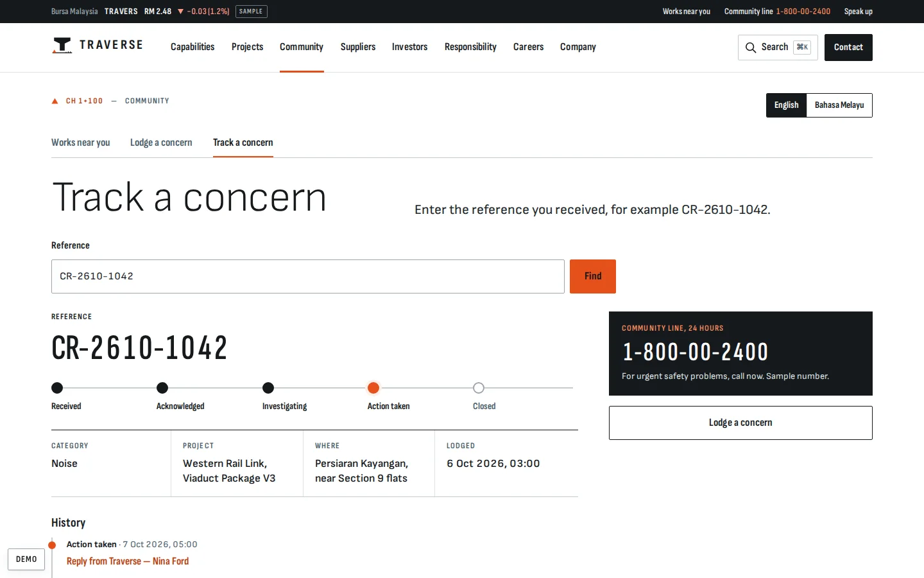The width and height of the screenshot is (924, 578).
Task: Switch to Lodge a concern tab
Action: coord(161,143)
